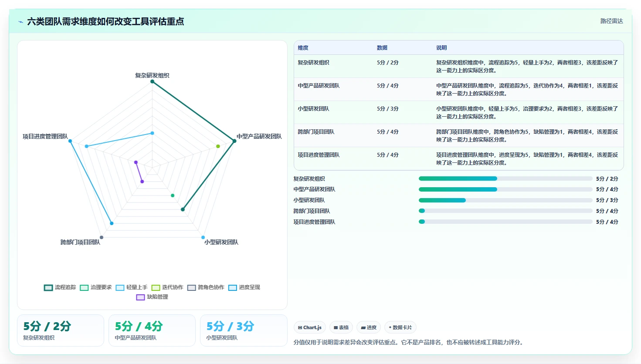641x364 pixels.
Task: Open the 5分 / 3分 小型研发团队 card
Action: (244, 330)
